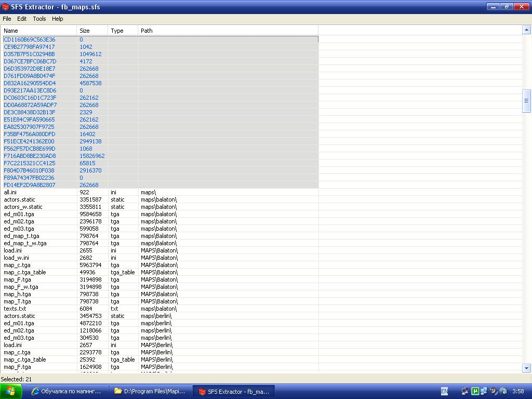532x399 pixels.
Task: Select the map_F_w.tga file row
Action: (x=159, y=287)
